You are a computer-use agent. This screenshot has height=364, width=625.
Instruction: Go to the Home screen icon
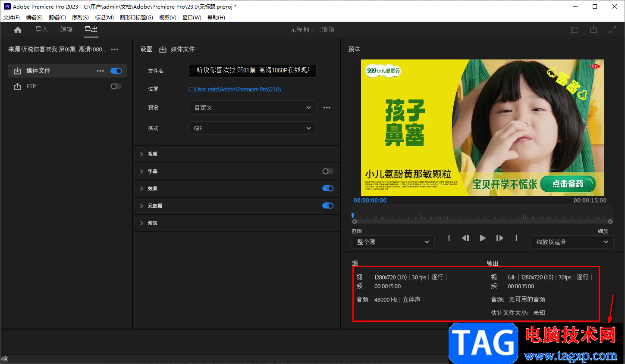(18, 30)
